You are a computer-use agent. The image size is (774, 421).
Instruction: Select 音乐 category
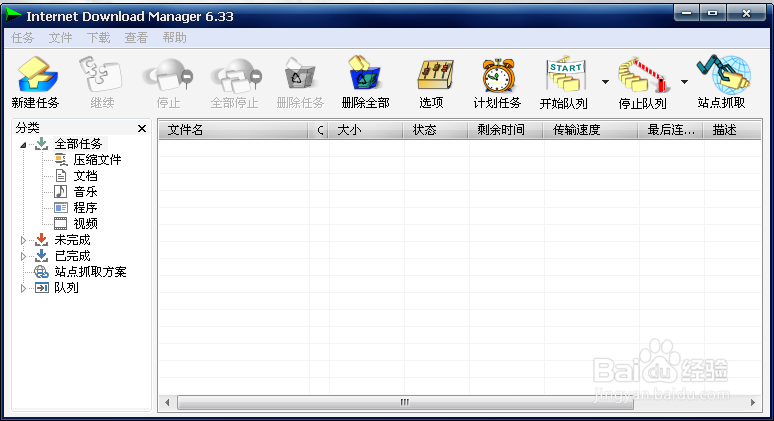85,191
